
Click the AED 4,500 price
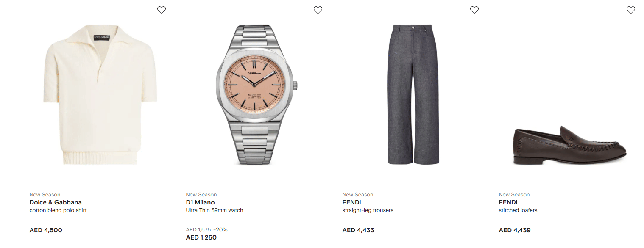coord(46,230)
